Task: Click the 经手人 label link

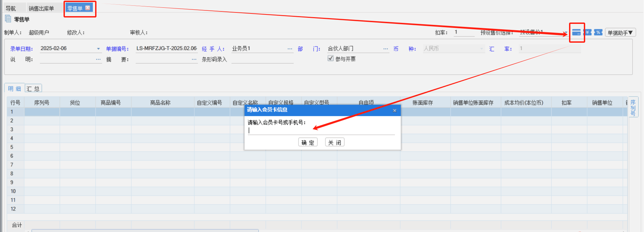Action: click(x=213, y=49)
